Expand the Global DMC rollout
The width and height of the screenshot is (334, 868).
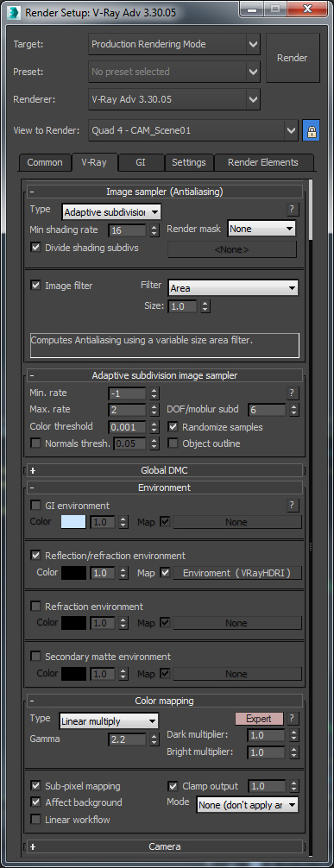165,470
